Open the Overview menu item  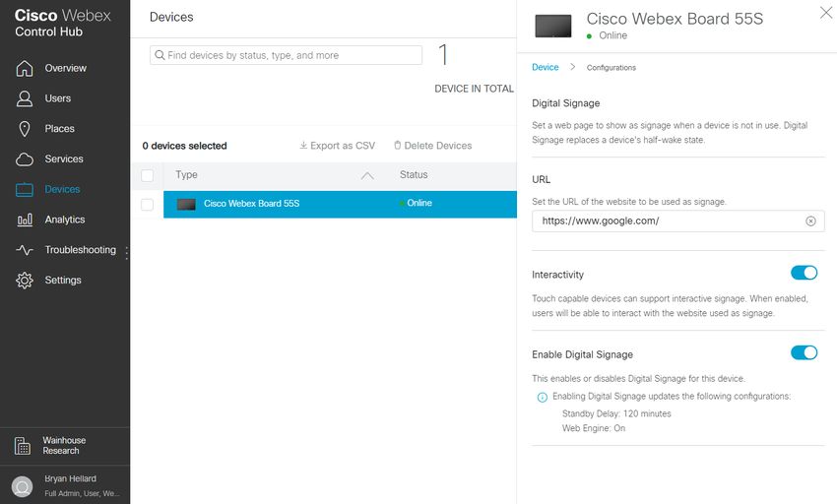click(65, 68)
